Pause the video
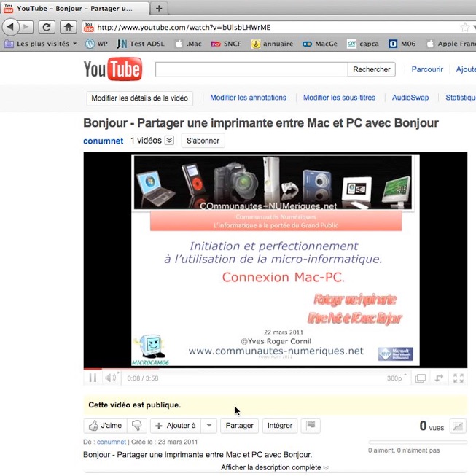This screenshot has height=476, width=476. point(93,378)
